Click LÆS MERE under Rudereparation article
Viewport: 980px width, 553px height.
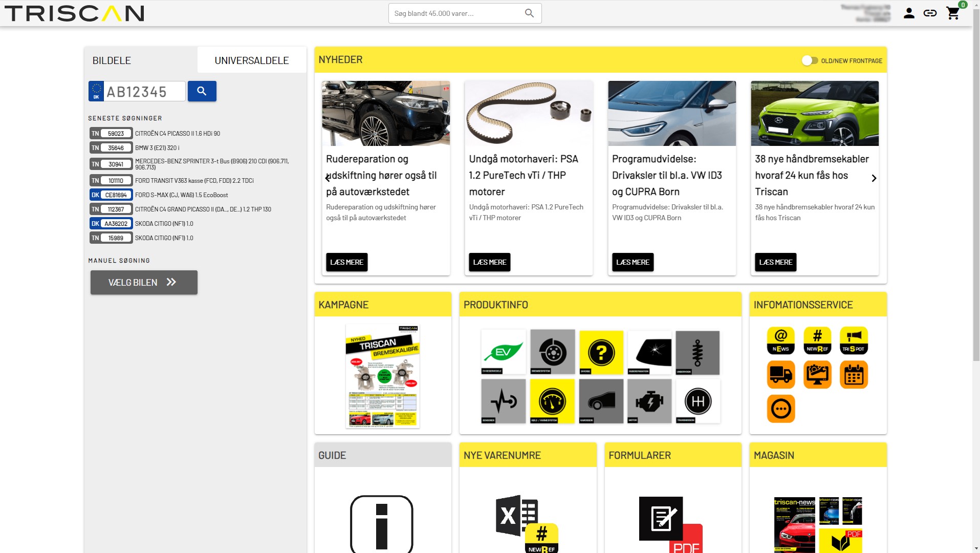pos(346,262)
